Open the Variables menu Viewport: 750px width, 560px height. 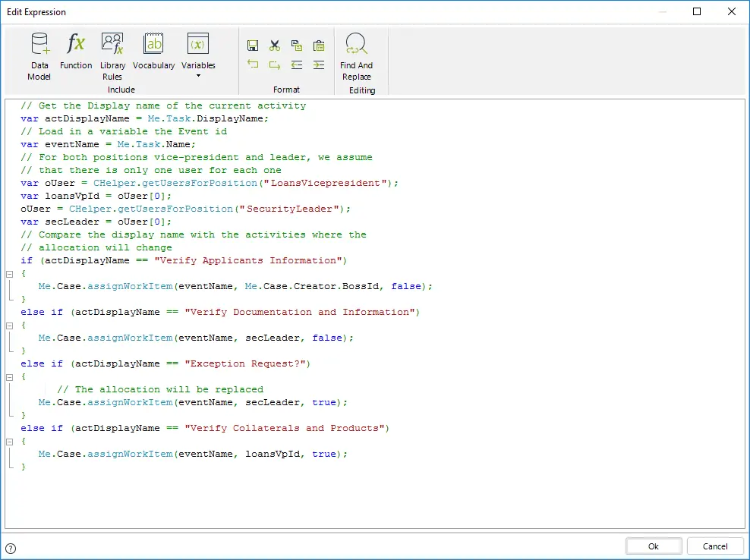click(198, 55)
